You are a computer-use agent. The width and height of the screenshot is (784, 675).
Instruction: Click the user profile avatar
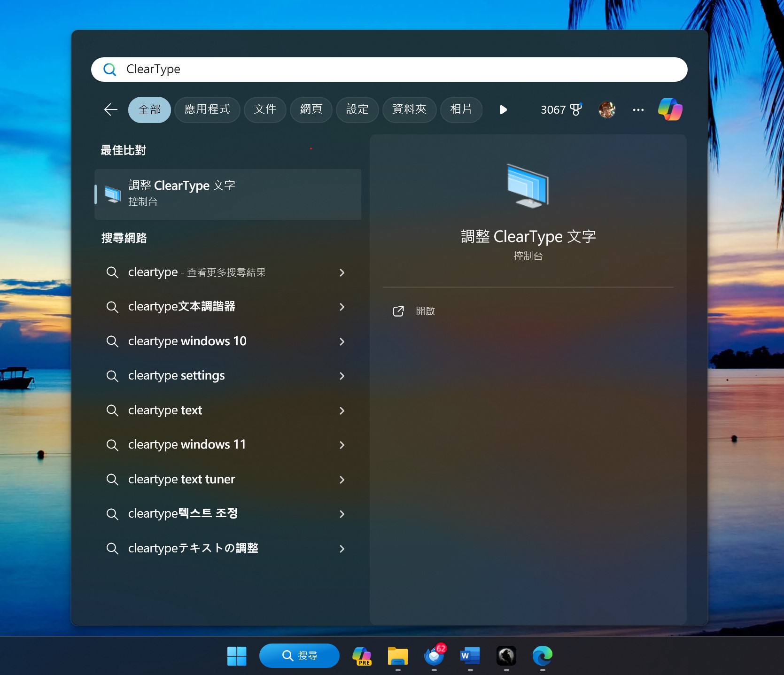click(607, 110)
